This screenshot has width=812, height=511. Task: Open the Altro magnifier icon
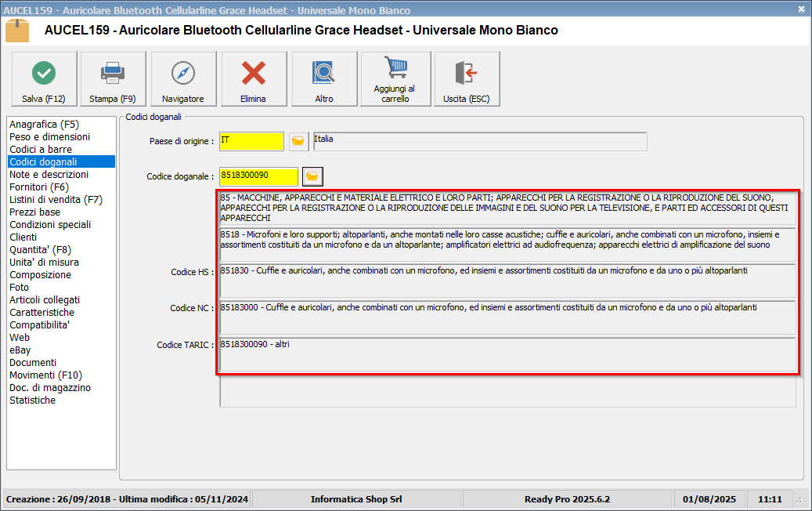point(324,74)
